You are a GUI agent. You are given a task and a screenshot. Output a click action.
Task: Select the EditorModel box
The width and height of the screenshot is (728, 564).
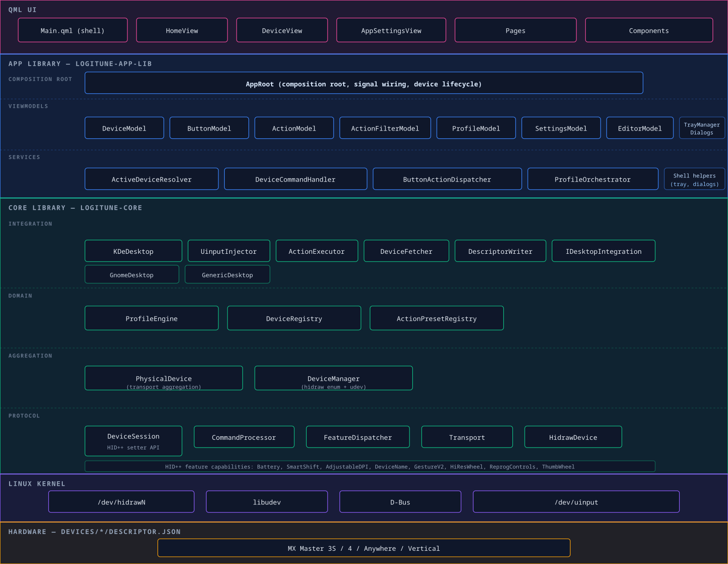(x=640, y=128)
